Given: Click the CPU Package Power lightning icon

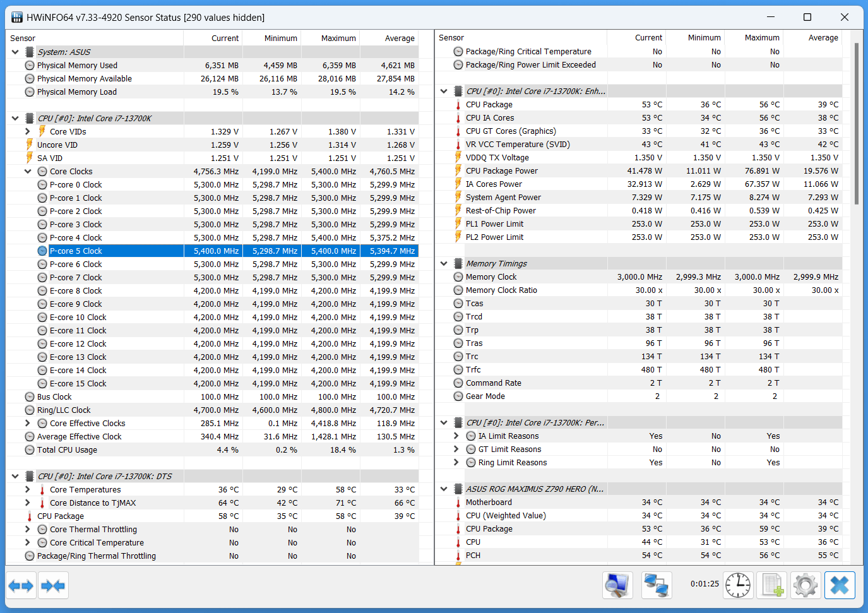Looking at the screenshot, I should pyautogui.click(x=458, y=170).
